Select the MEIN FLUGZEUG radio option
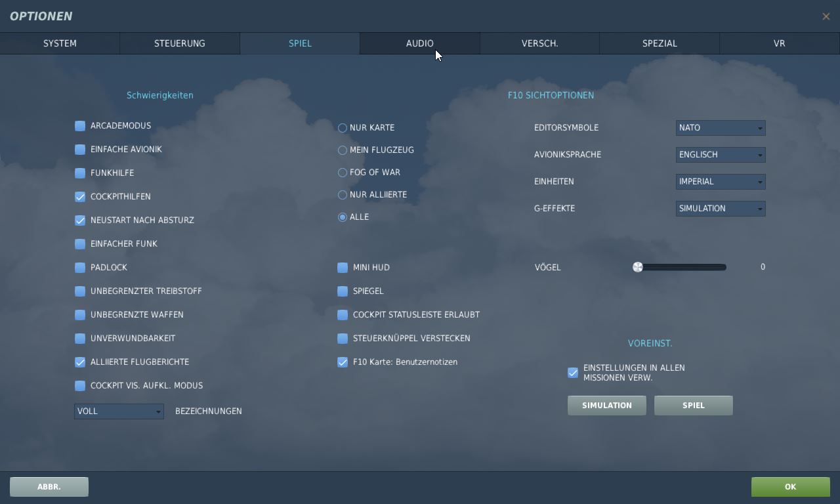The width and height of the screenshot is (840, 504). (342, 150)
